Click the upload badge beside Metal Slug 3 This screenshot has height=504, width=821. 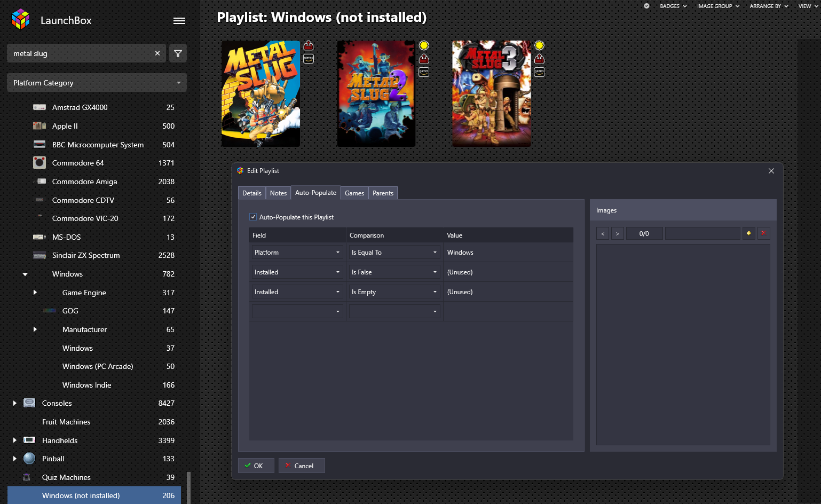point(539,59)
